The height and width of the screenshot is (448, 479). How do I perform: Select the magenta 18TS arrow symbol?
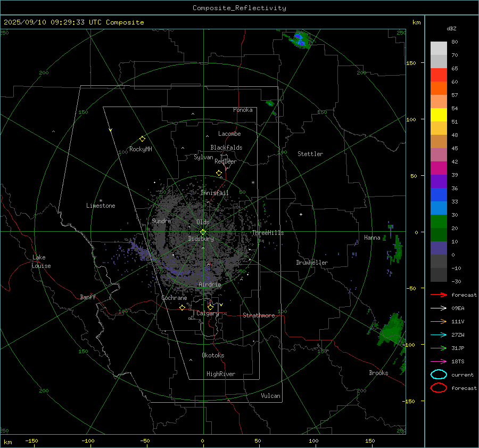439,362
